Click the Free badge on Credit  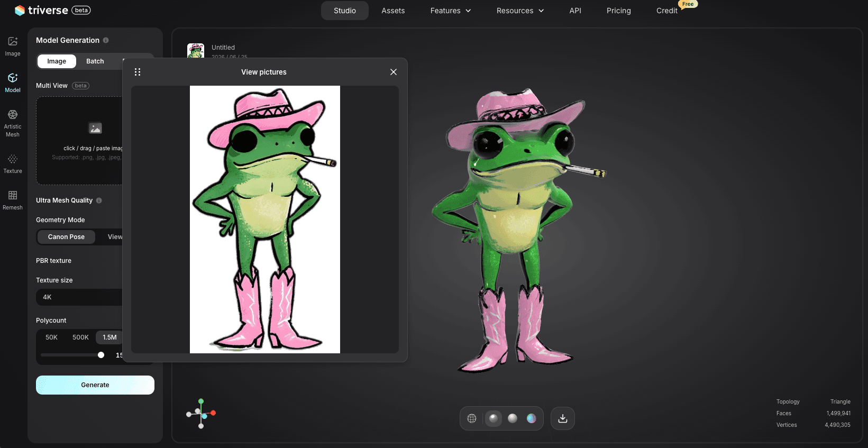point(688,4)
